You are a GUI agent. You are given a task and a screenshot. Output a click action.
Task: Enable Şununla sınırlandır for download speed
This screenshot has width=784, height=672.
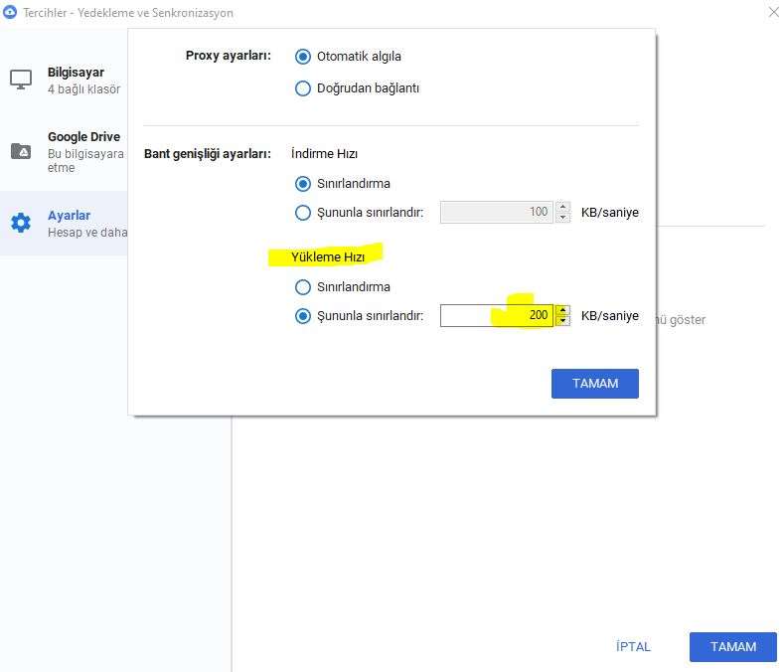click(x=303, y=212)
